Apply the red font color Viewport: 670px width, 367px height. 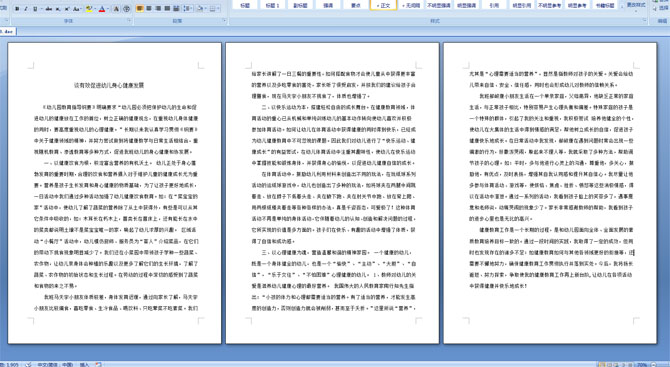pyautogui.click(x=102, y=9)
